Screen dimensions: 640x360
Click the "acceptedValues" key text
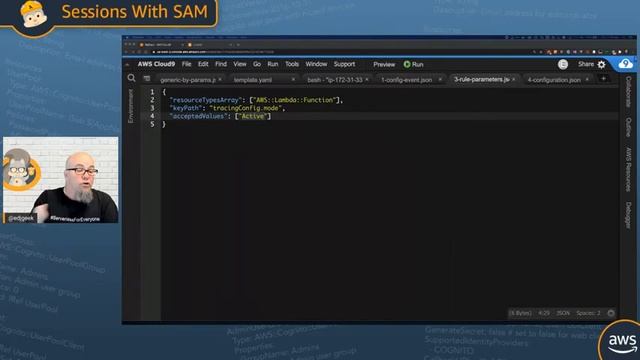tap(198, 116)
